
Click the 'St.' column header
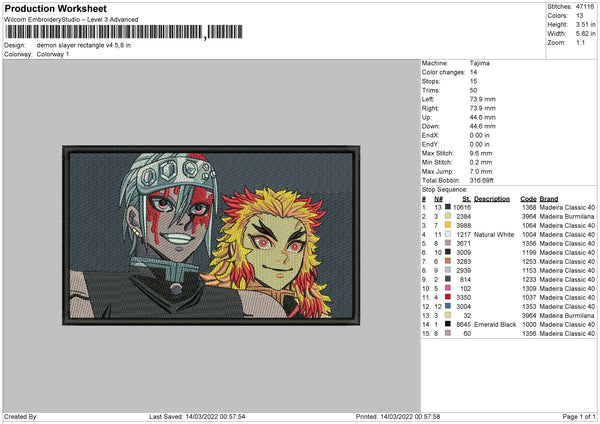coord(466,199)
